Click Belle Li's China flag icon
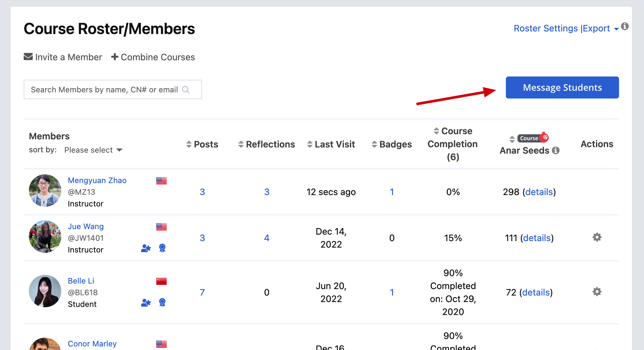644x350 pixels. (x=161, y=281)
